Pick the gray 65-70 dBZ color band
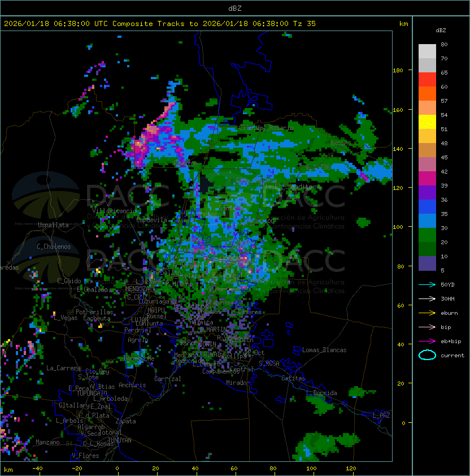The image size is (470, 476). (427, 65)
